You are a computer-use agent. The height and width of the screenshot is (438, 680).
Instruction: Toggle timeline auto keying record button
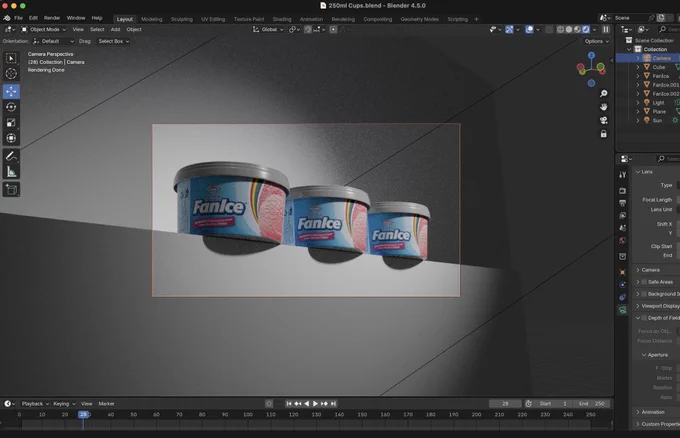coord(269,404)
